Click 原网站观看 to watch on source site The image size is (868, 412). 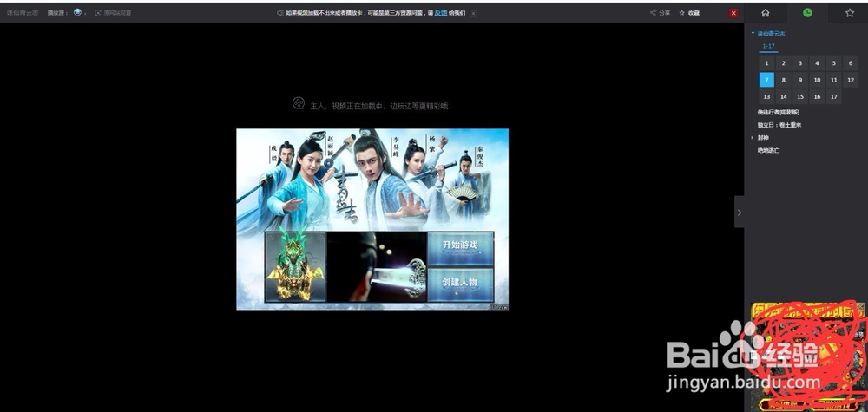pos(114,13)
